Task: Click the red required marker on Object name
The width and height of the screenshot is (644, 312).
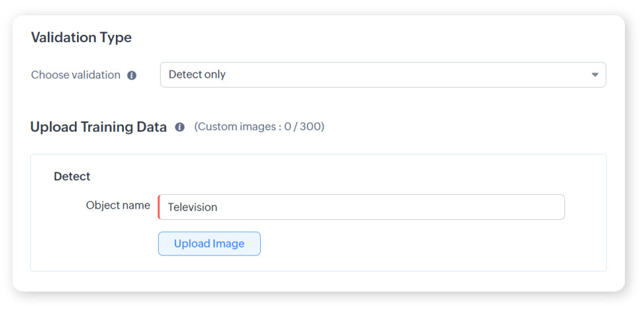Action: 159,207
